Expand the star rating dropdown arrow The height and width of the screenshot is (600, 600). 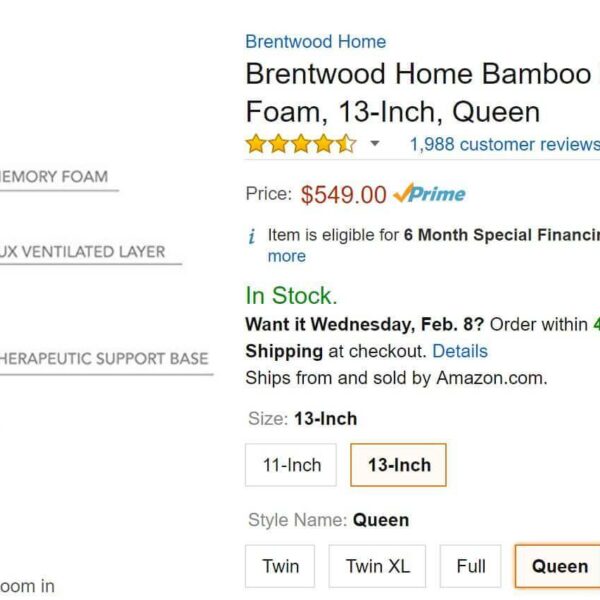[375, 143]
